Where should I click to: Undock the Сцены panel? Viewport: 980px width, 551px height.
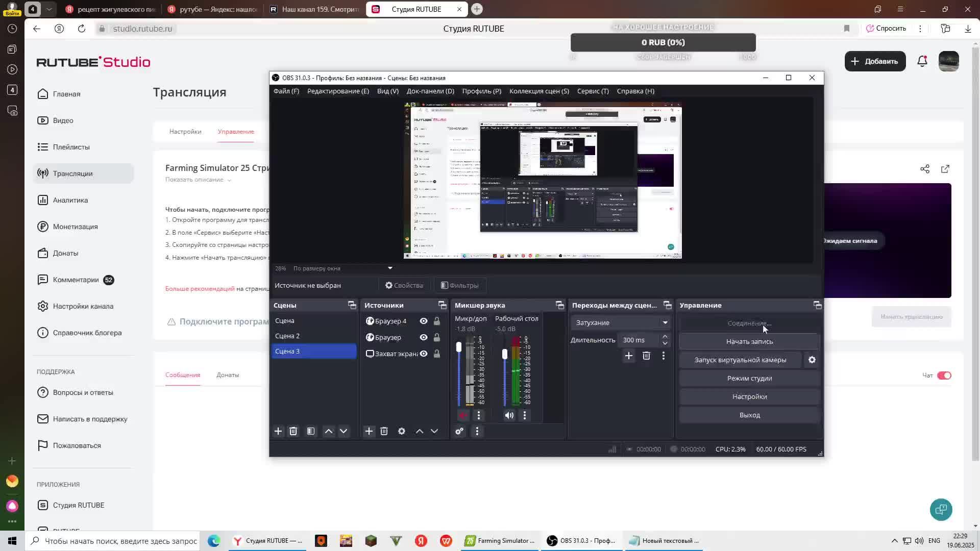pyautogui.click(x=352, y=305)
